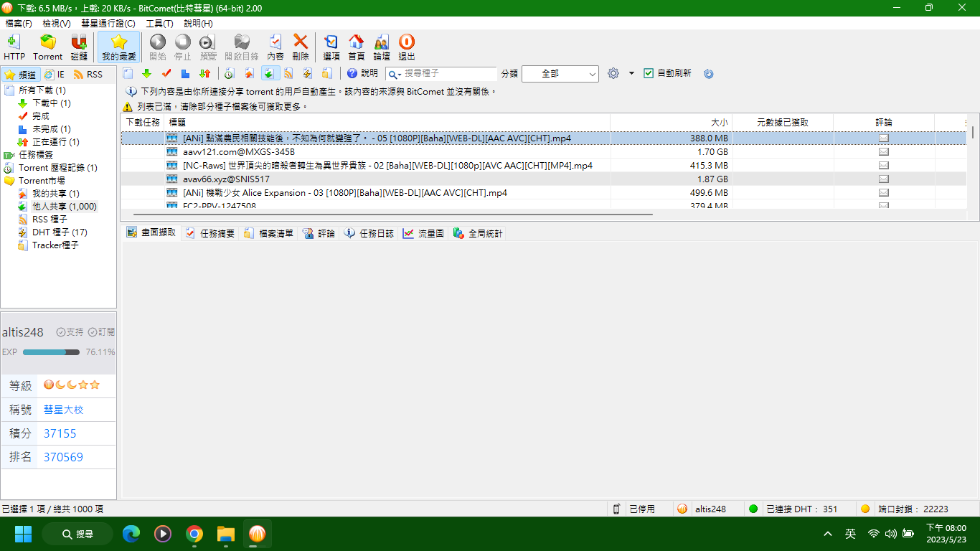Click the red checkmark completed filter icon in the secondary toolbar

coord(166,73)
